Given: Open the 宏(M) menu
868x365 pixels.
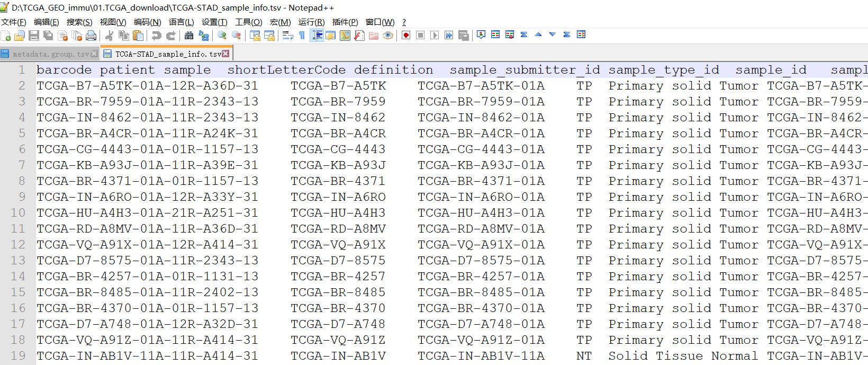Looking at the screenshot, I should (281, 22).
